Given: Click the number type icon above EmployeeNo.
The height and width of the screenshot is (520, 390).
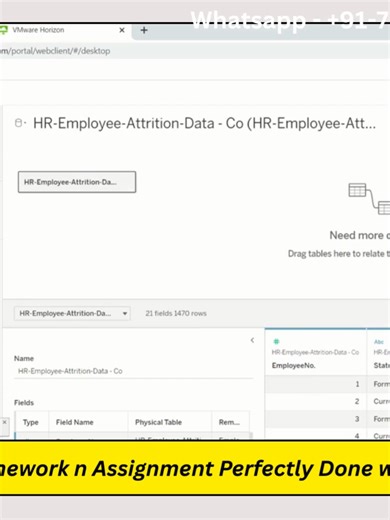Looking at the screenshot, I should [276, 341].
